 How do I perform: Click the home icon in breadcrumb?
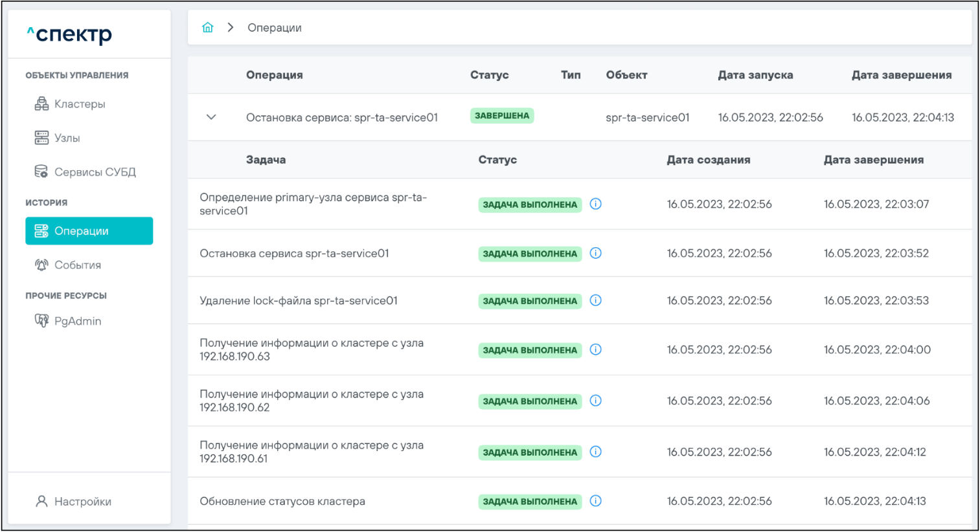(x=207, y=28)
